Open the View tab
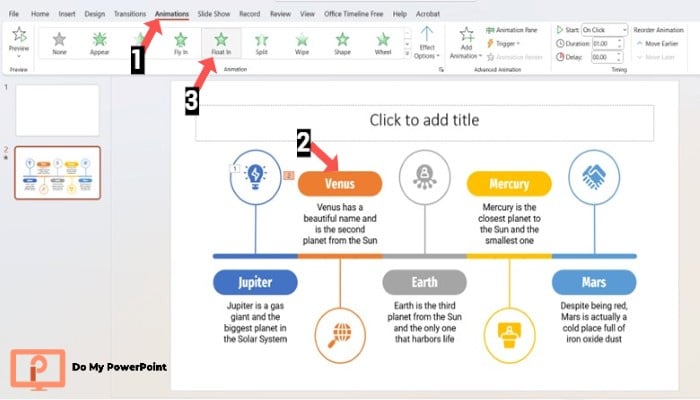Image resolution: width=700 pixels, height=400 pixels. (x=307, y=14)
